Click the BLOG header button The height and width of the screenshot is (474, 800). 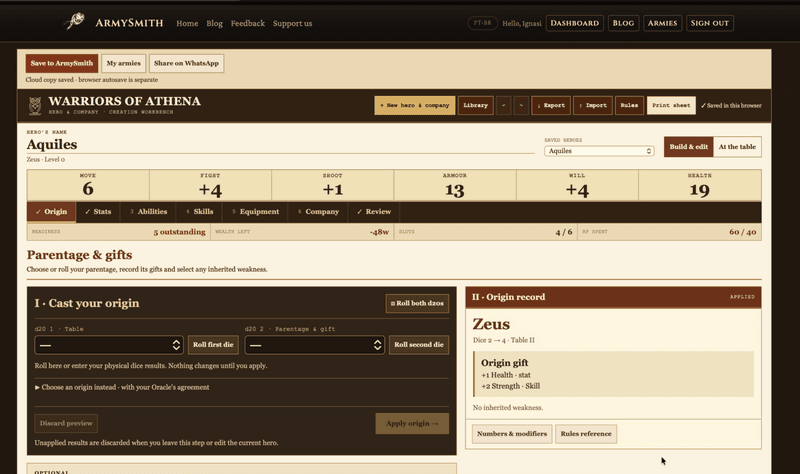(623, 23)
